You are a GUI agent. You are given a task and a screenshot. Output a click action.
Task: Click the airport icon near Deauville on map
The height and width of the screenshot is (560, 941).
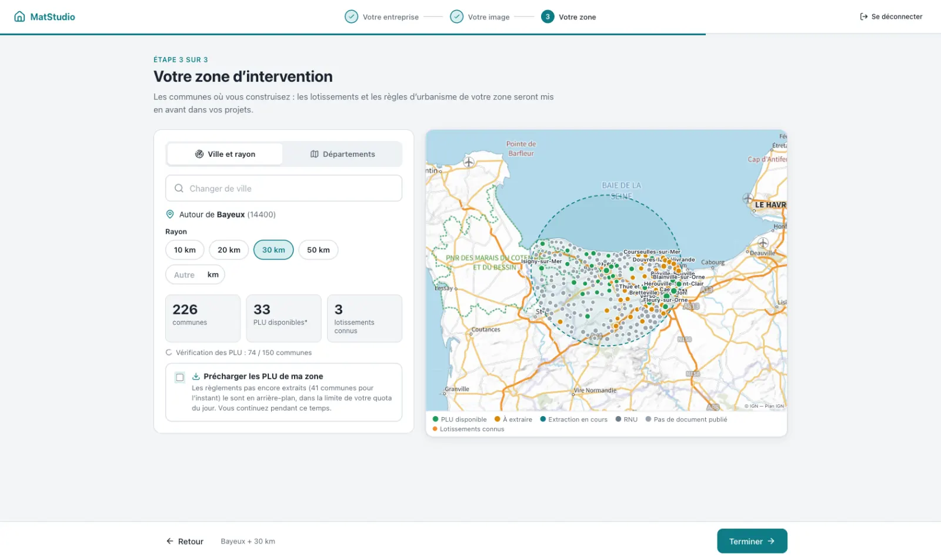coord(763,243)
